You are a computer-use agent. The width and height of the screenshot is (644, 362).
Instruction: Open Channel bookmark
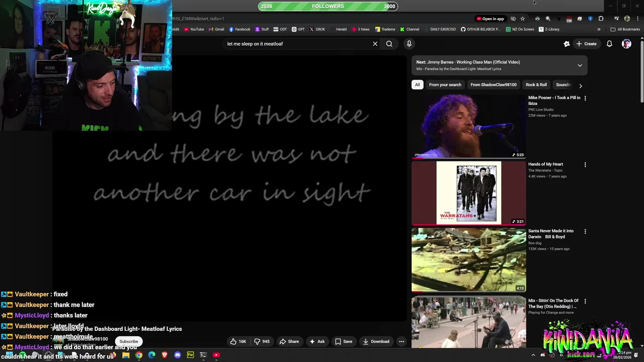point(410,29)
